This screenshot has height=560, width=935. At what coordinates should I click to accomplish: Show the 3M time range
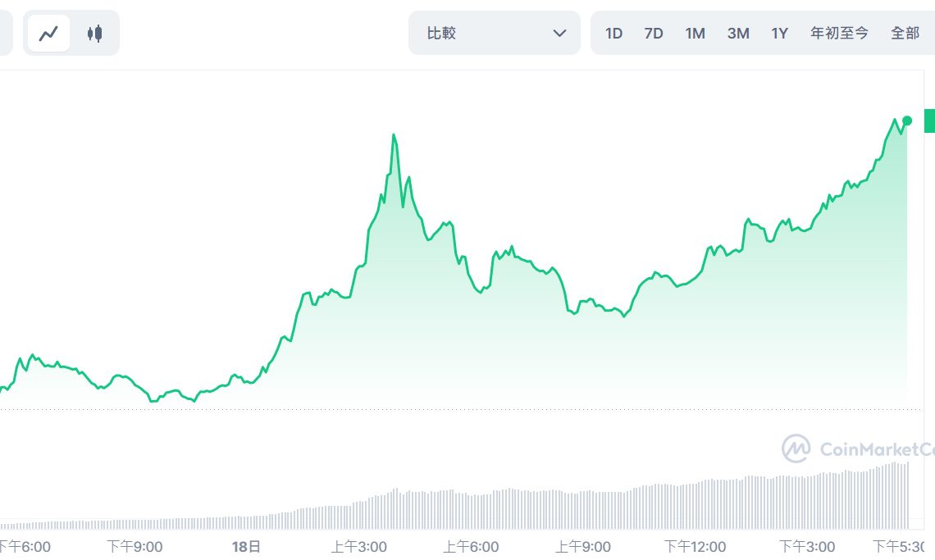738,34
